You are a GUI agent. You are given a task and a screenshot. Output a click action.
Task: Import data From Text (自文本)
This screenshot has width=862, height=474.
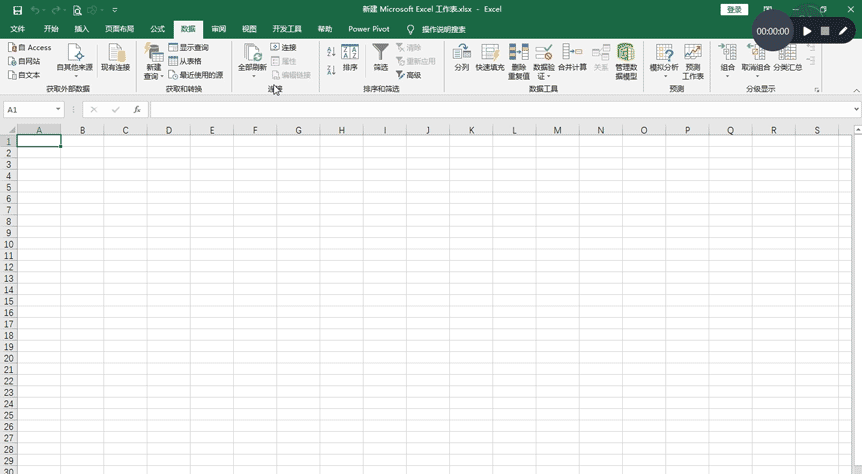(x=24, y=75)
